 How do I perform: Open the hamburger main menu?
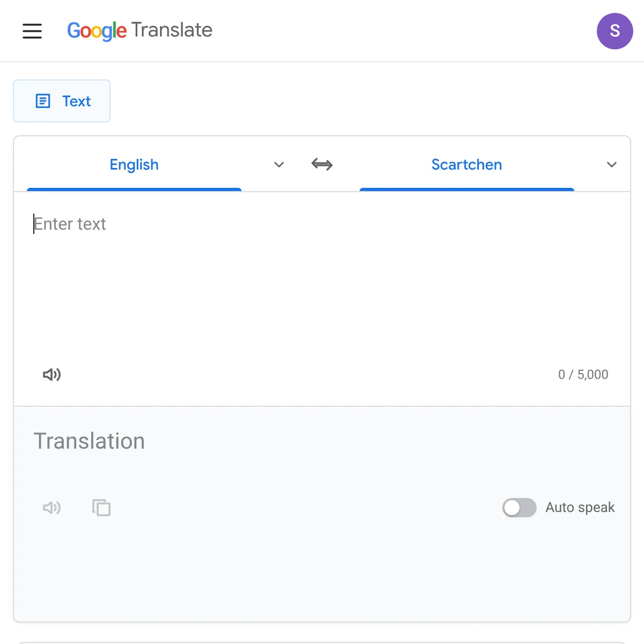[x=32, y=31]
